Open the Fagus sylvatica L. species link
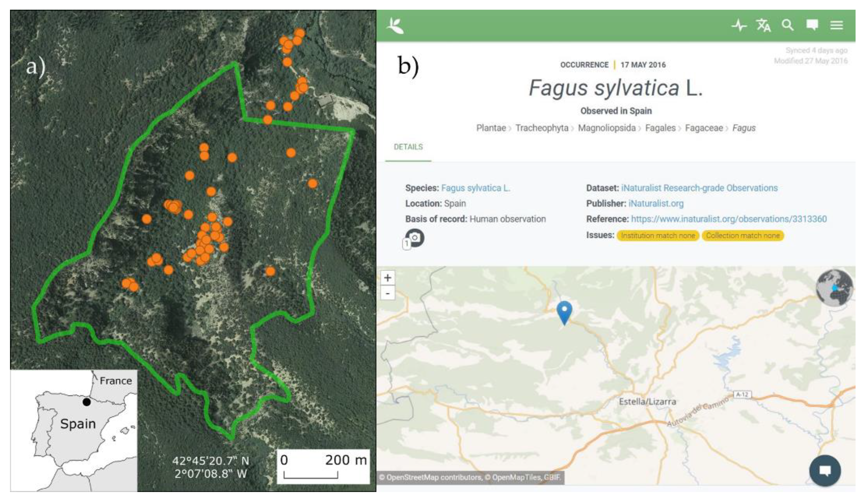 (x=475, y=188)
